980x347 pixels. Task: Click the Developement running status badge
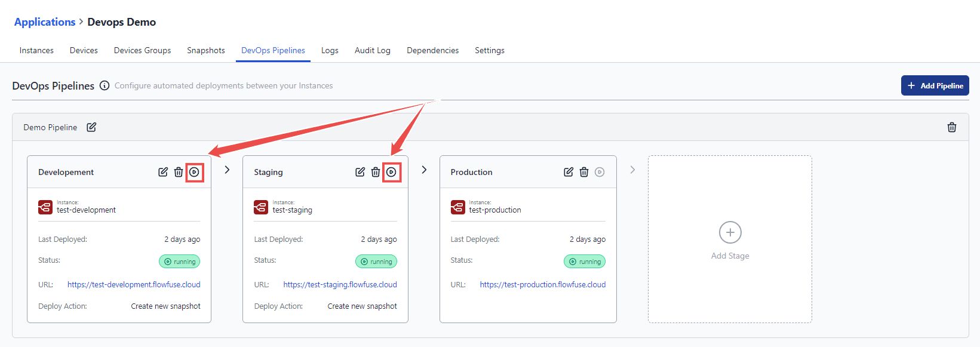tap(180, 262)
